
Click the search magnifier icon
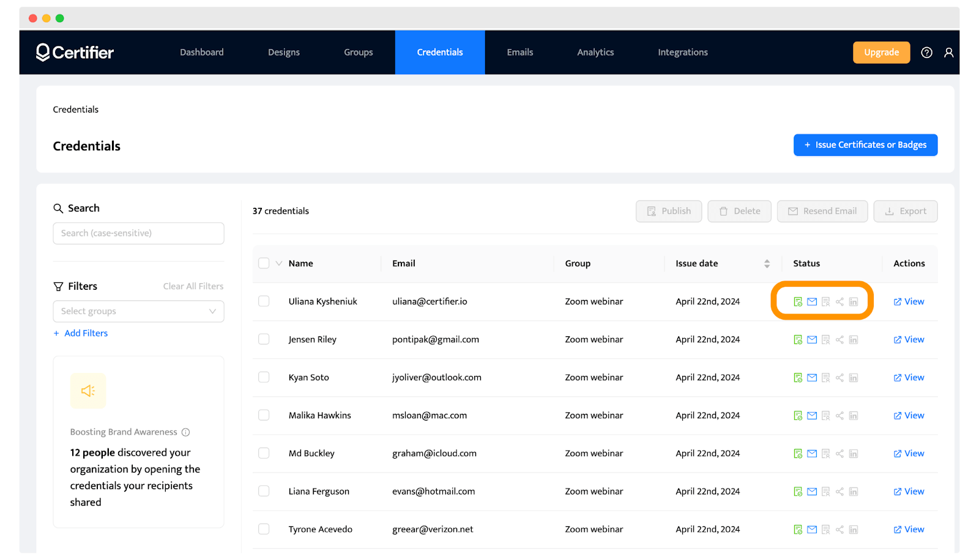point(58,208)
